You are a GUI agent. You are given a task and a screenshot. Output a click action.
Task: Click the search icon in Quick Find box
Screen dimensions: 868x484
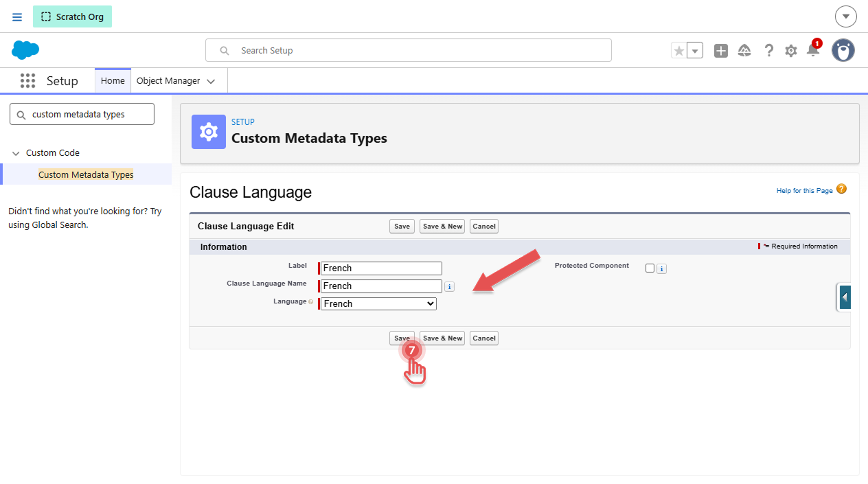pos(21,115)
